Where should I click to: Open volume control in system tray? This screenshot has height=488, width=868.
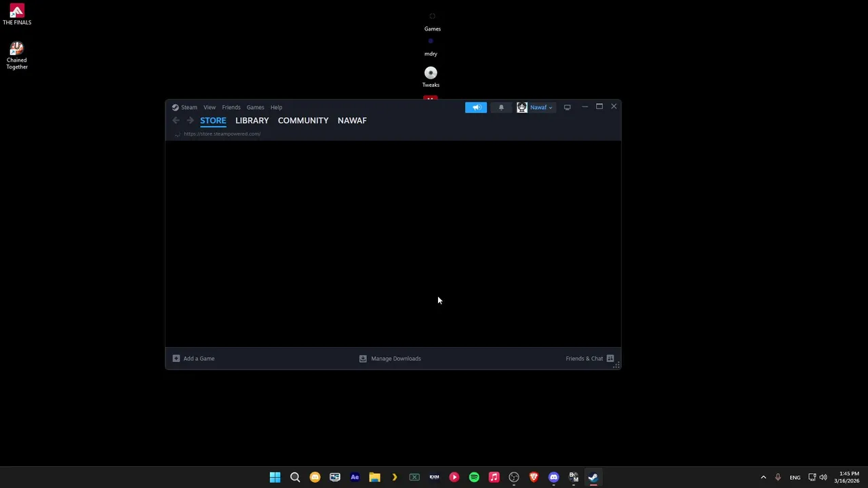click(823, 477)
